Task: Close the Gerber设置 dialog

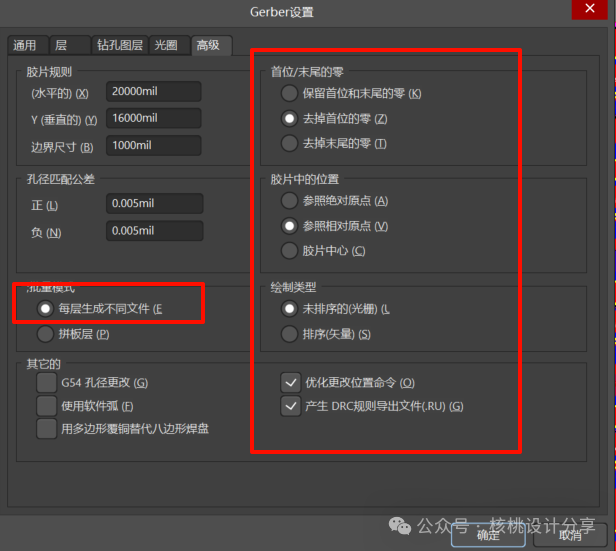Action: 585,9
